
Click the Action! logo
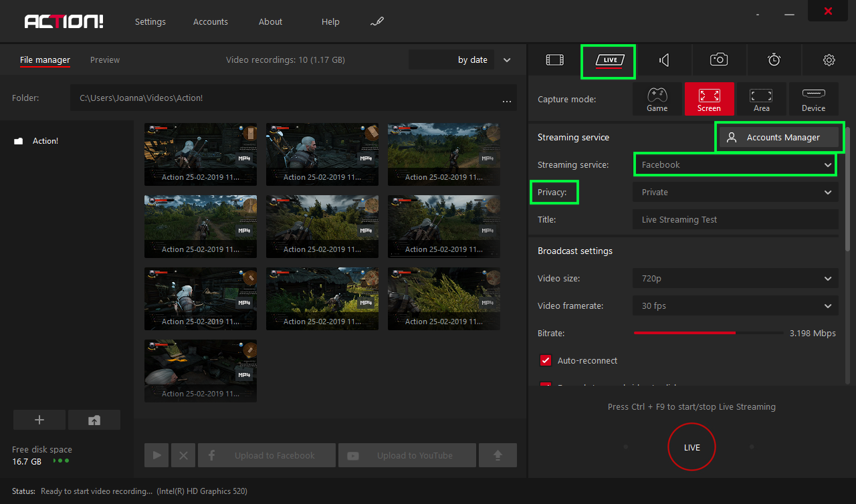[x=64, y=21]
